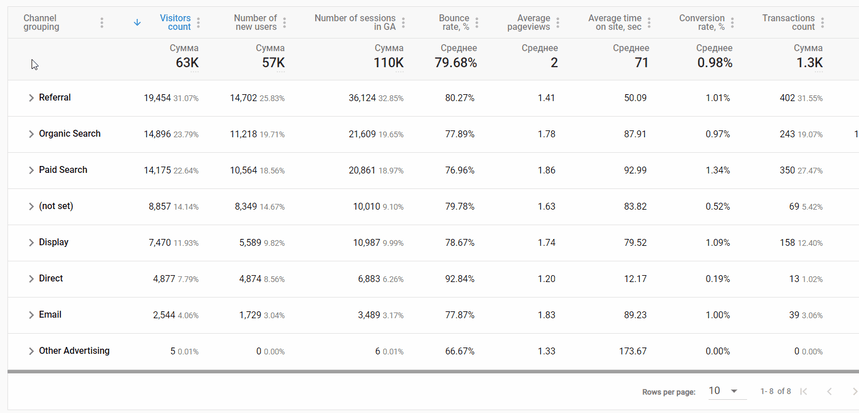Viewport: 859px width, 413px height.
Task: Open Average pageviews column menu dots
Action: (x=560, y=23)
